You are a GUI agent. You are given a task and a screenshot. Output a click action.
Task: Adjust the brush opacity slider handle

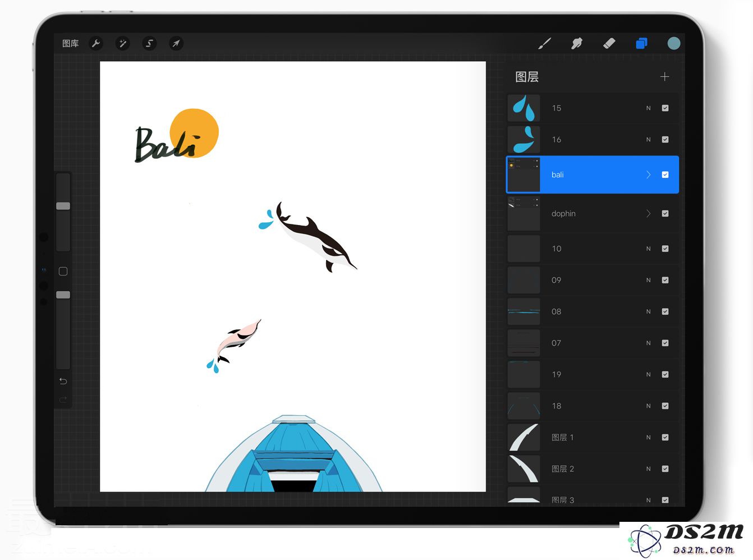pos(63,295)
